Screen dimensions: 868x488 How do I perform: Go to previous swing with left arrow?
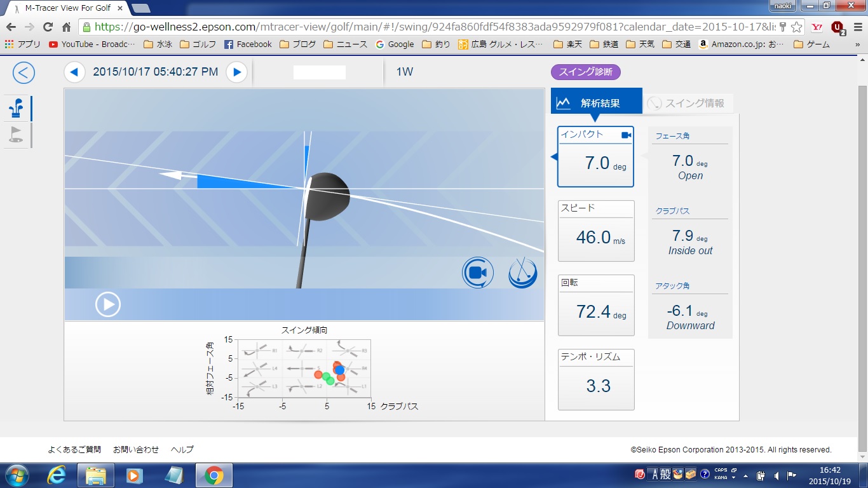tap(74, 72)
